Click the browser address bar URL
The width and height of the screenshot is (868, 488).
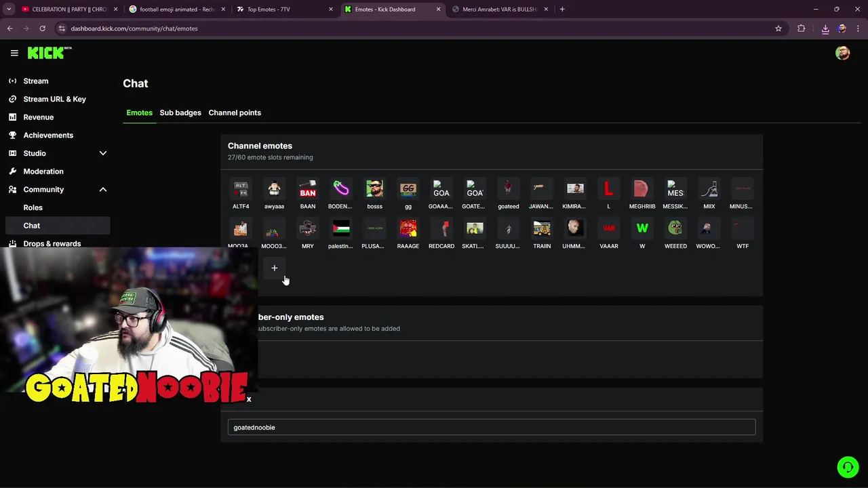134,28
